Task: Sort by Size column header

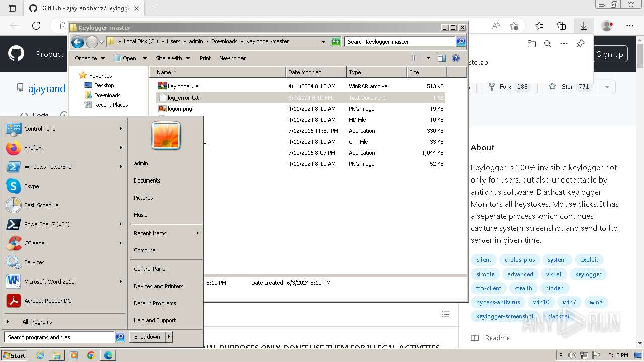Action: pyautogui.click(x=427, y=72)
